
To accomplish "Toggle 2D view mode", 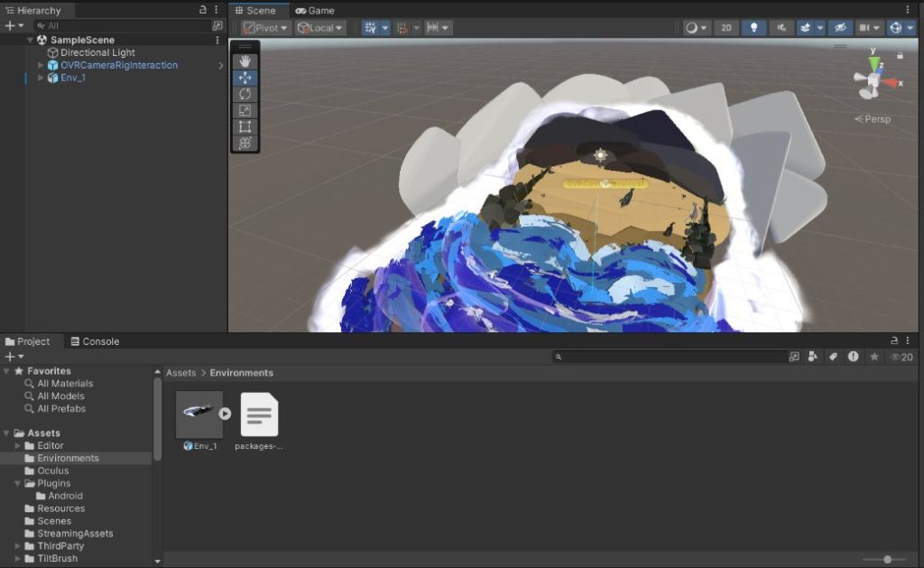I will (726, 28).
